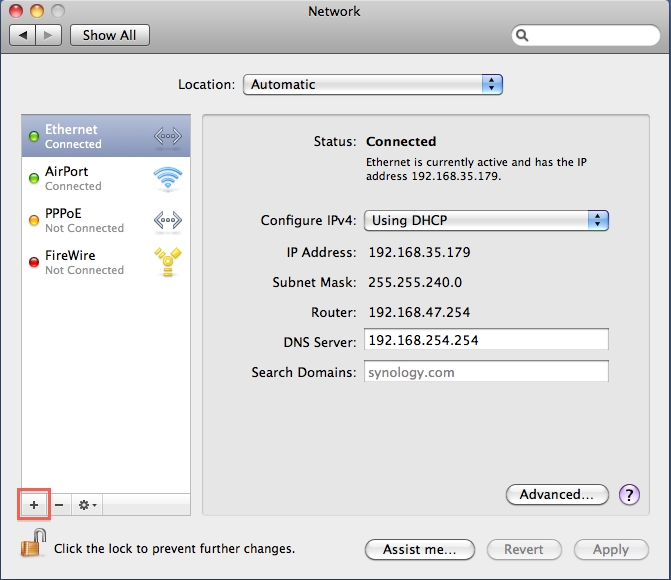Click the red status dot beside FireWire
Screen dimensions: 671x580
34,262
